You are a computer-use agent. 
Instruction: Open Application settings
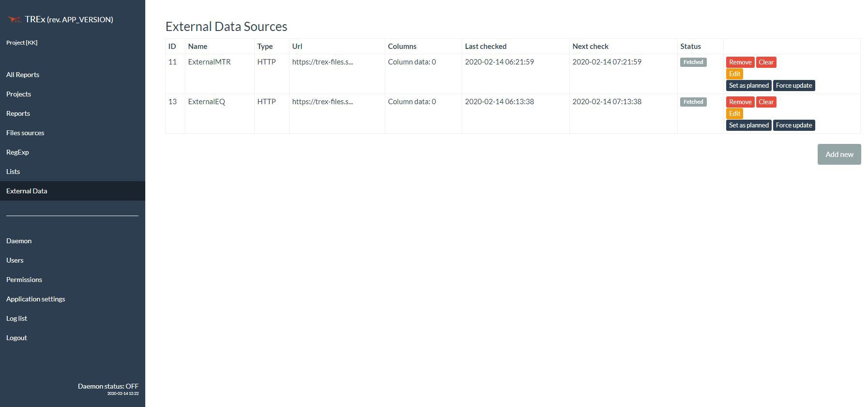[35, 299]
